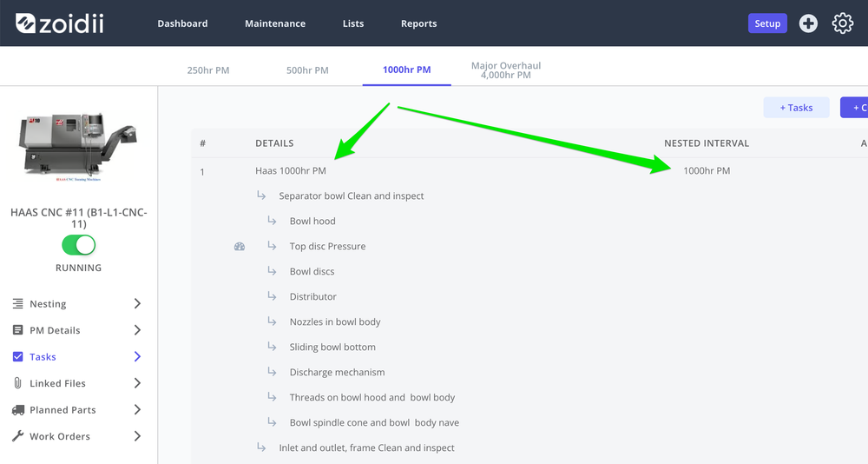Click the NESTED INTERVAL column header
The width and height of the screenshot is (868, 464).
[x=707, y=143]
